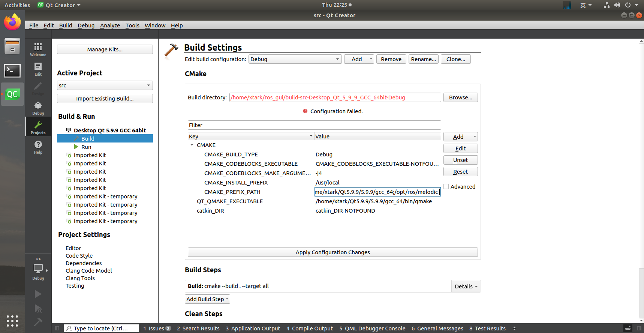Click the Build project hammer icon
This screenshot has width=644, height=333.
click(38, 322)
